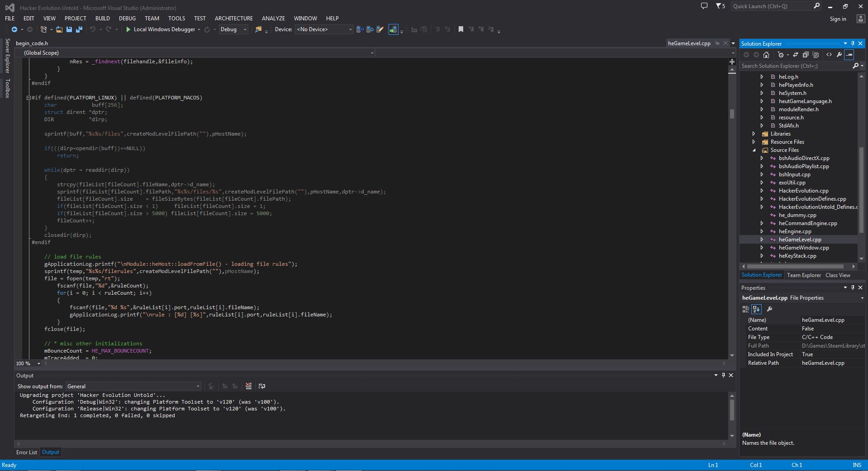Switch Properties grid to Alphabetical view

tap(756, 309)
